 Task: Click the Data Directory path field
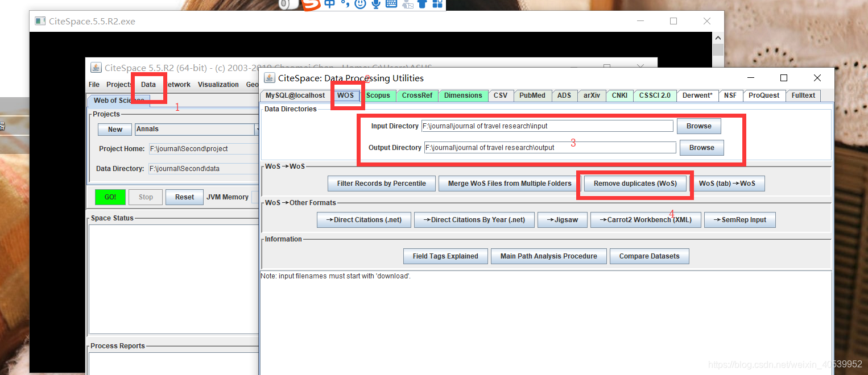point(204,169)
